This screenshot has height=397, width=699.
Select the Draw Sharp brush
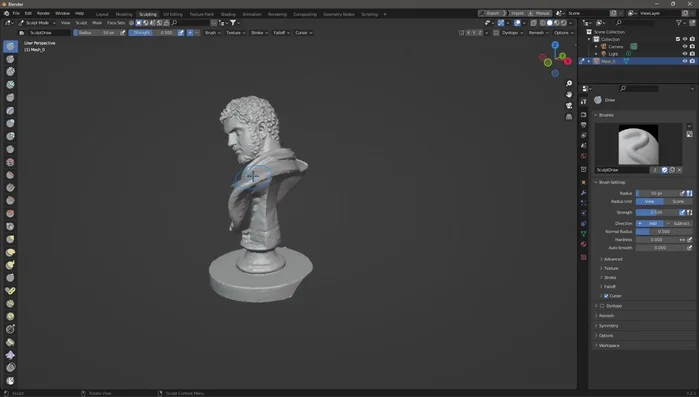click(10, 59)
